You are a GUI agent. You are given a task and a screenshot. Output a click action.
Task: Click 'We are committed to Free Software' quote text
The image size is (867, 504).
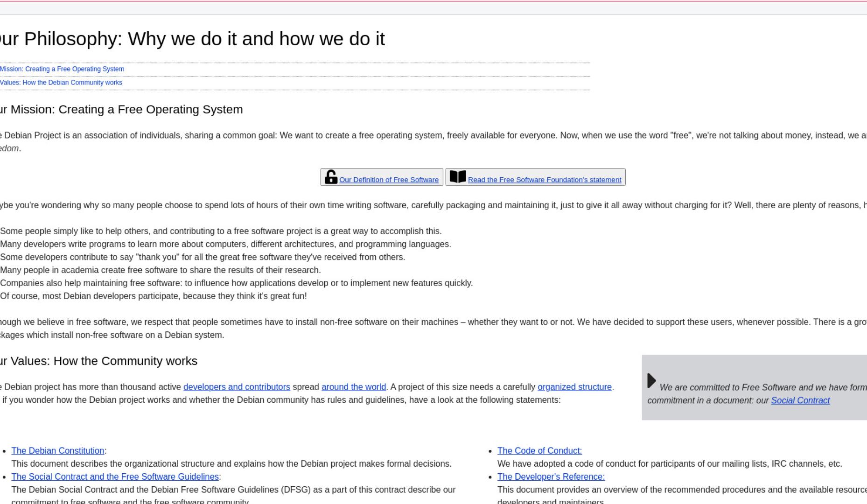coord(757,394)
